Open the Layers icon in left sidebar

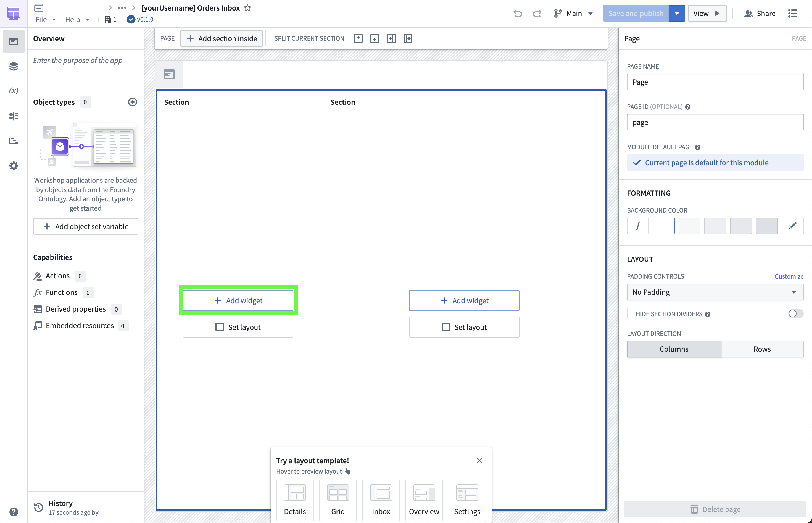point(14,66)
